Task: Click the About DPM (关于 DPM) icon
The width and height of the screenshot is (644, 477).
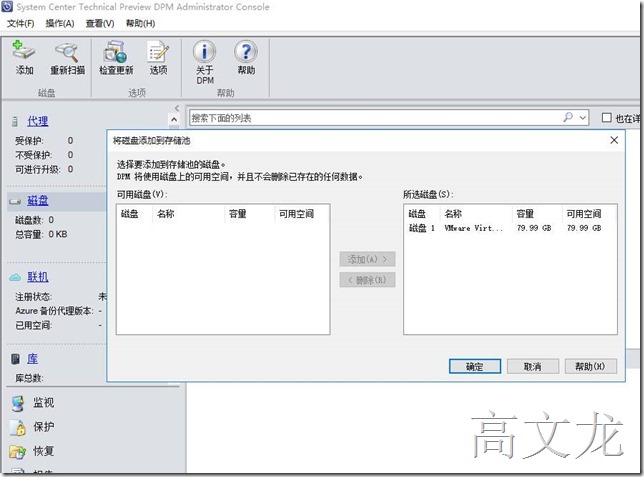Action: click(205, 52)
